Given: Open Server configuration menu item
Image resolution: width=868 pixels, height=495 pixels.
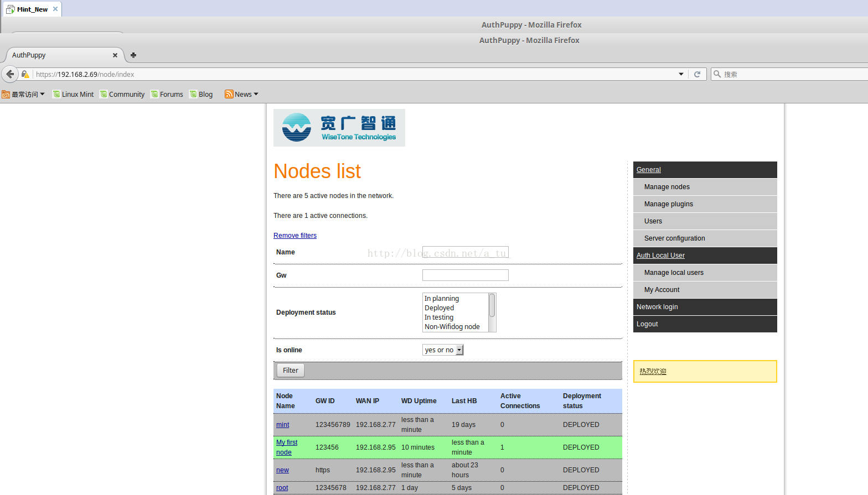Looking at the screenshot, I should [x=674, y=238].
